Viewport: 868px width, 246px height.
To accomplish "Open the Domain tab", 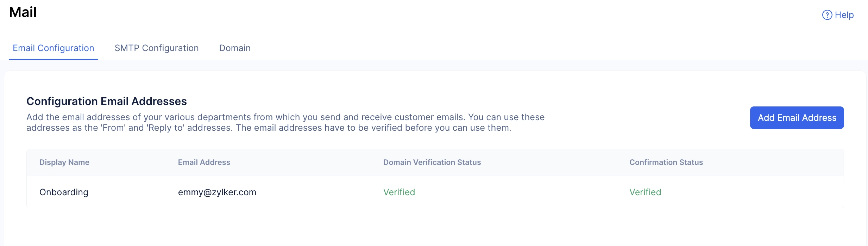I will [x=235, y=48].
